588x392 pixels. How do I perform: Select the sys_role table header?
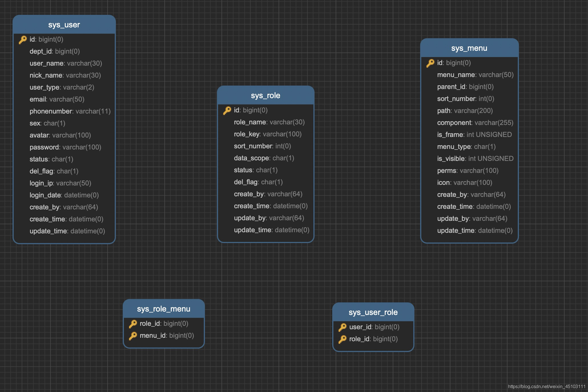click(266, 95)
